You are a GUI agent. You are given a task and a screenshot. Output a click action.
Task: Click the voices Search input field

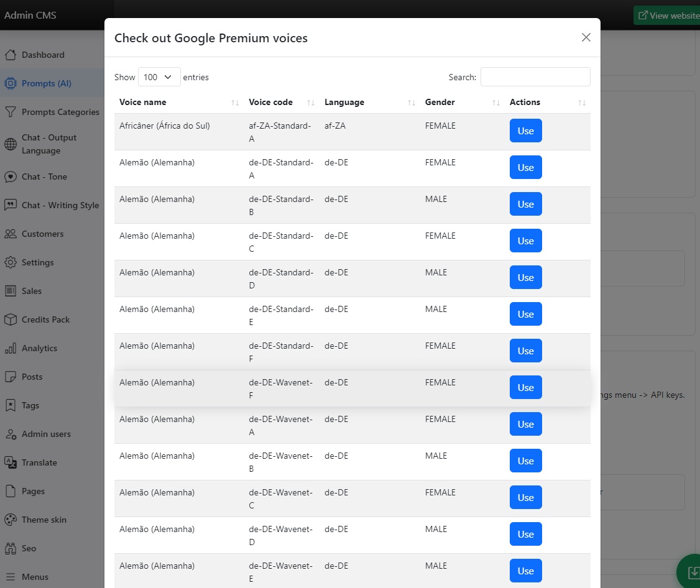[x=535, y=77]
